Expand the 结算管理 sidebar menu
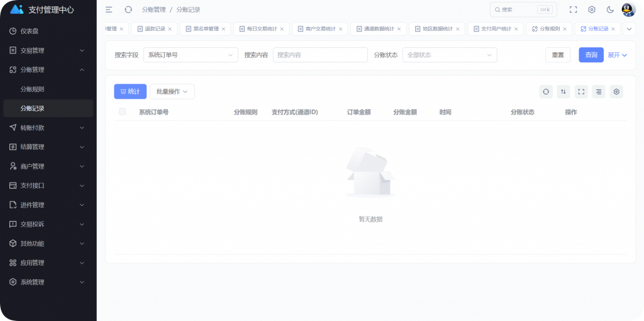The image size is (644, 321). pos(48,147)
